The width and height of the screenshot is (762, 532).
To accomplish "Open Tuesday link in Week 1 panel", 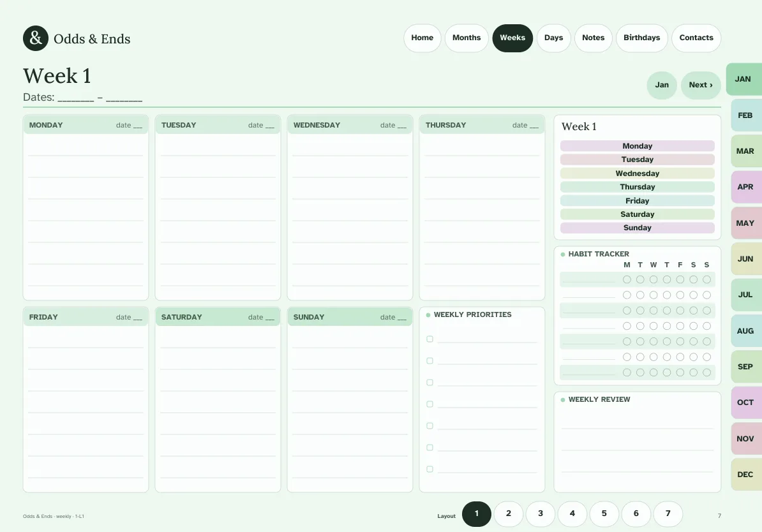I will click(637, 159).
